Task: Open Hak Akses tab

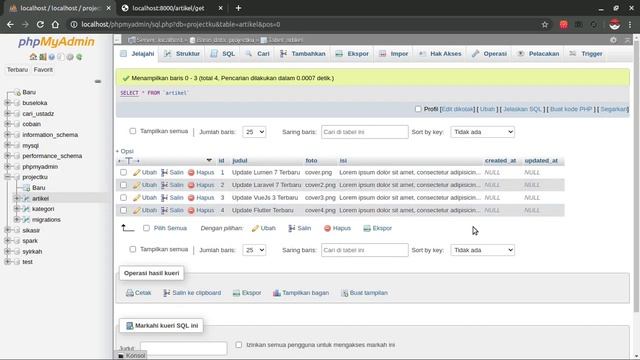Action: pyautogui.click(x=440, y=53)
